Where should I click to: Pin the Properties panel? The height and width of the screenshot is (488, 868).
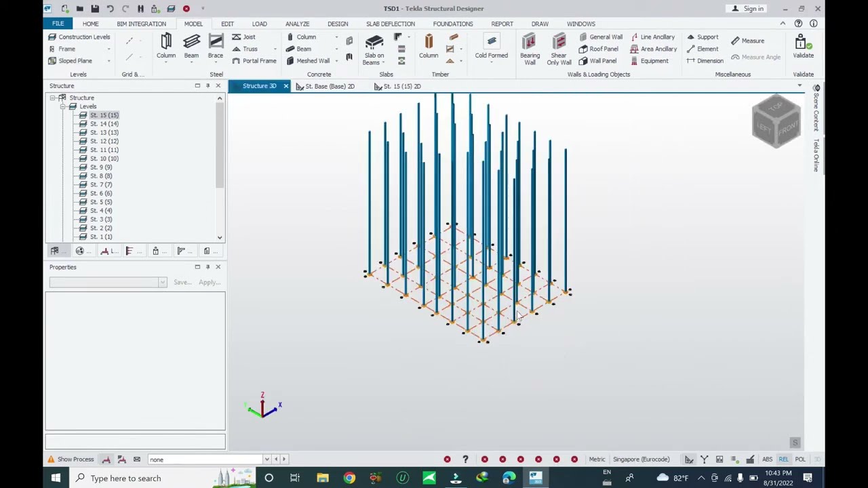[x=208, y=267]
